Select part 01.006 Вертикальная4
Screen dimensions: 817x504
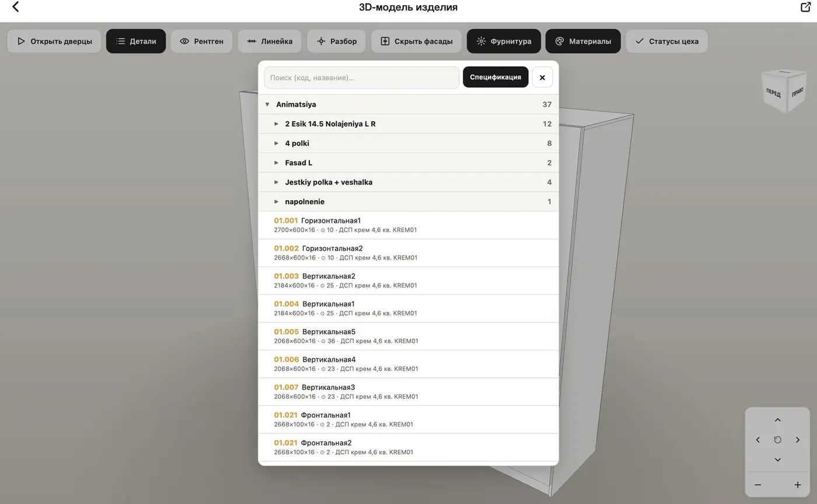(408, 364)
